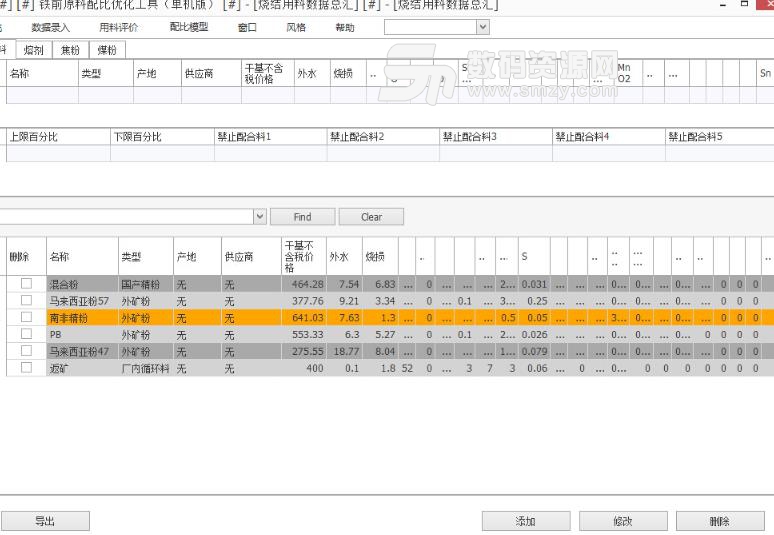Click the 厂内循环料 type cell
Screen dimensions: 774x535
pyautogui.click(x=146, y=368)
